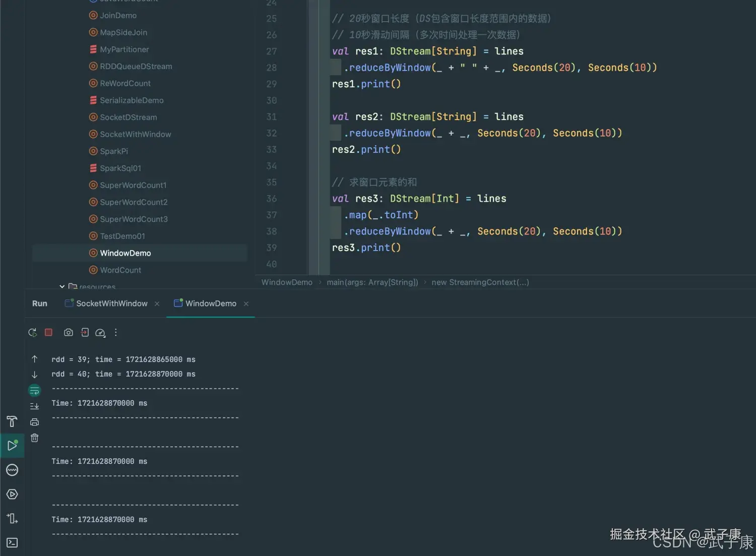Select SocketDStream in the project tree
Screen dimensions: 756x556
[x=123, y=117]
